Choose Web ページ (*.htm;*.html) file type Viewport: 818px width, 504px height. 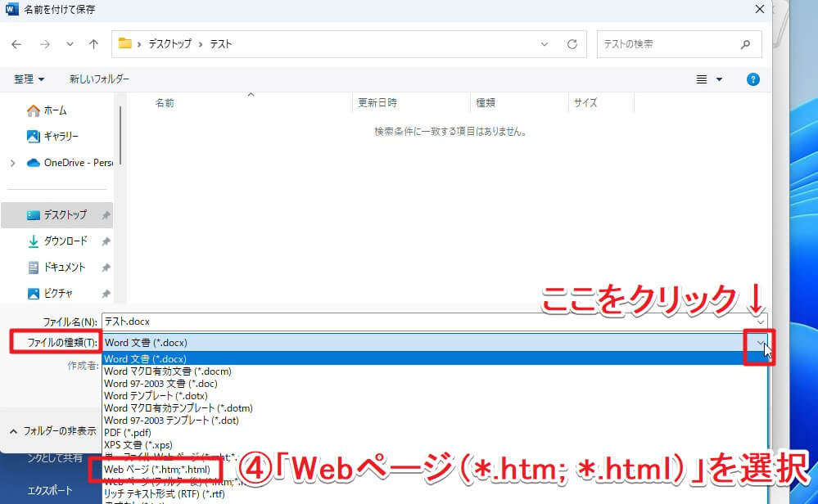tap(156, 470)
